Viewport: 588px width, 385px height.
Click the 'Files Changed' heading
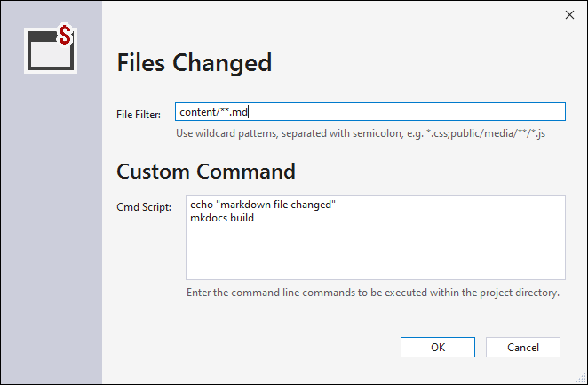point(195,62)
